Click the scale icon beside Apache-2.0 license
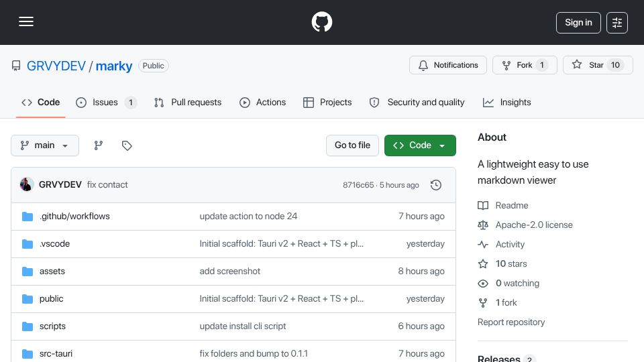 tap(483, 225)
